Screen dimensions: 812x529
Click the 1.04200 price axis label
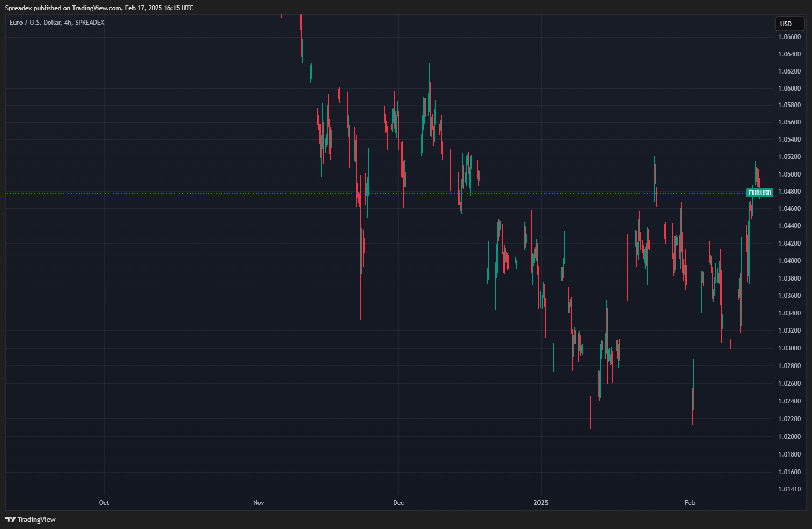coord(789,244)
